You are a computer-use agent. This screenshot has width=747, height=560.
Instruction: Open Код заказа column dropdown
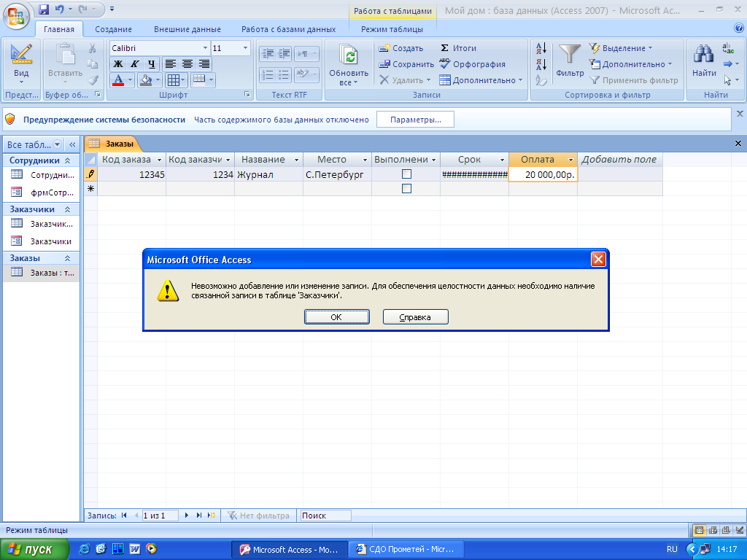point(159,160)
